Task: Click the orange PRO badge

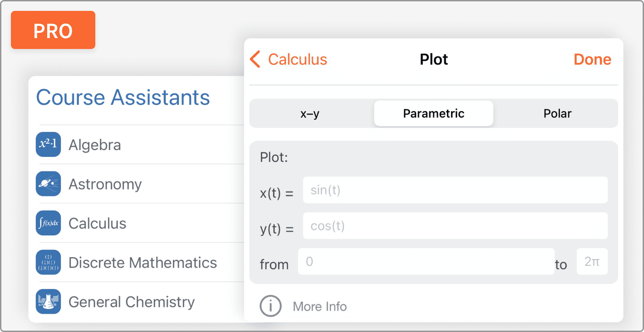Action: [x=53, y=30]
